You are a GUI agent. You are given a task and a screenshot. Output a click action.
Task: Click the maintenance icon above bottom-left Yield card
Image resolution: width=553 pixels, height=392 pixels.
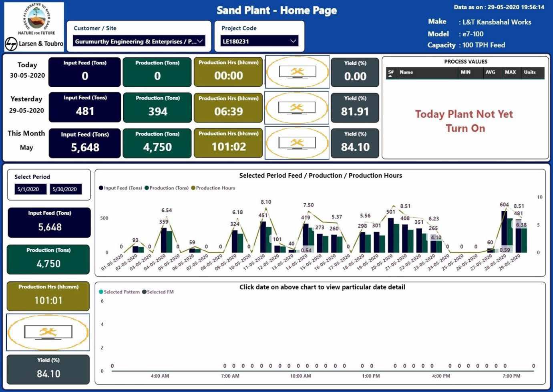(x=48, y=332)
